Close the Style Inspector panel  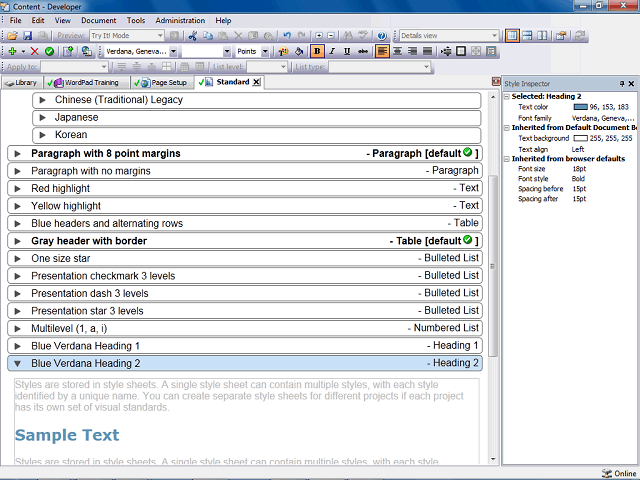tap(631, 83)
